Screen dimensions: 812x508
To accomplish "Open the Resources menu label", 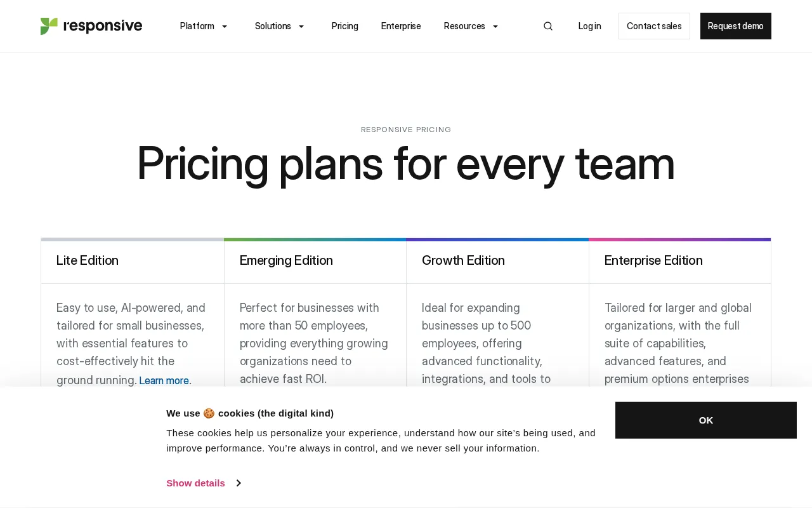I will tap(464, 26).
